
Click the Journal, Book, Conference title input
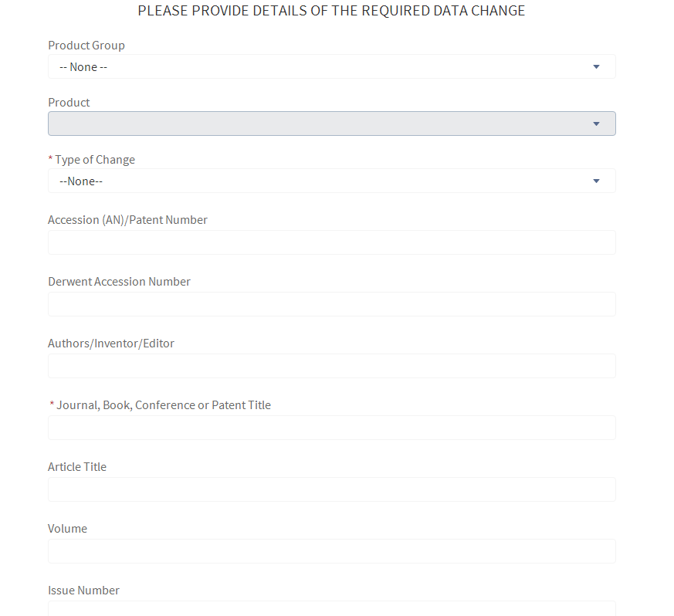pyautogui.click(x=331, y=428)
